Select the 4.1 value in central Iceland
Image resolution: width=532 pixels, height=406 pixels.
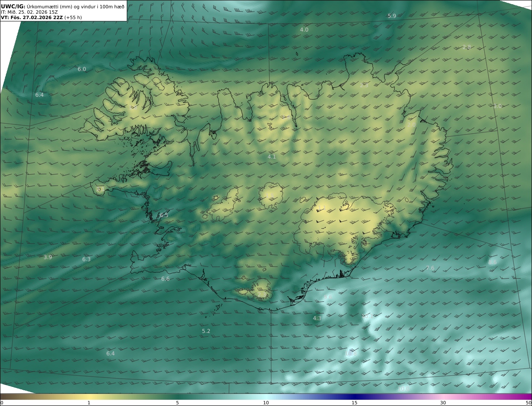[272, 157]
